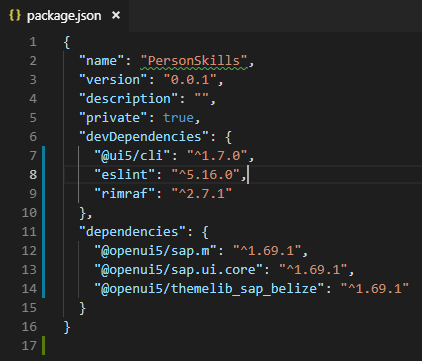This screenshot has height=361, width=422.
Task: Click the "^2.7.1" version value
Action: (202, 194)
